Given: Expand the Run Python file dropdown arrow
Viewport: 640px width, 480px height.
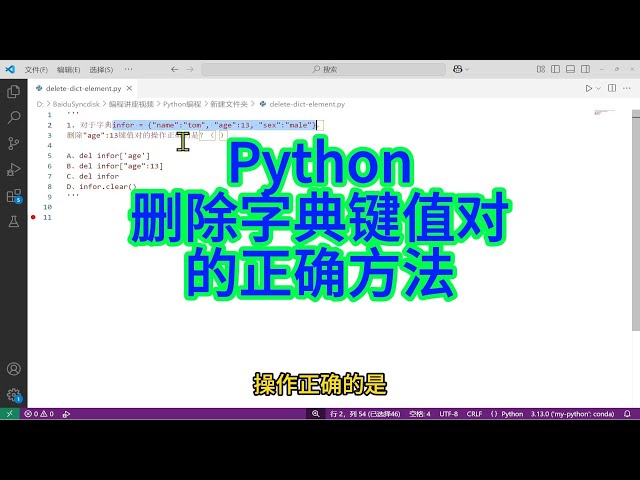Looking at the screenshot, I should click(598, 88).
